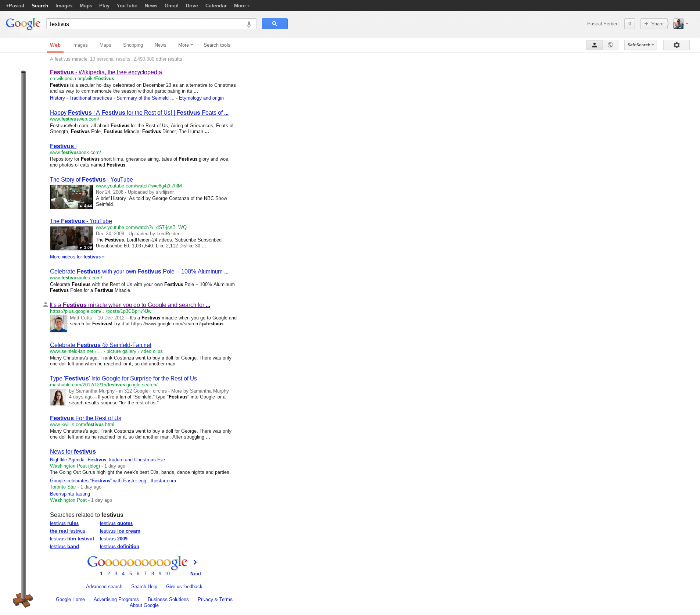Image resolution: width=700 pixels, height=615 pixels.
Task: Click the person icon beside Matt Cutts result
Action: pos(45,305)
